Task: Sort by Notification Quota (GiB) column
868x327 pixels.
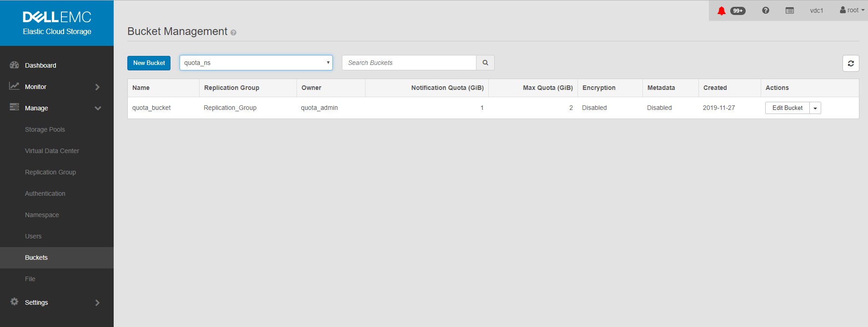Action: [447, 88]
